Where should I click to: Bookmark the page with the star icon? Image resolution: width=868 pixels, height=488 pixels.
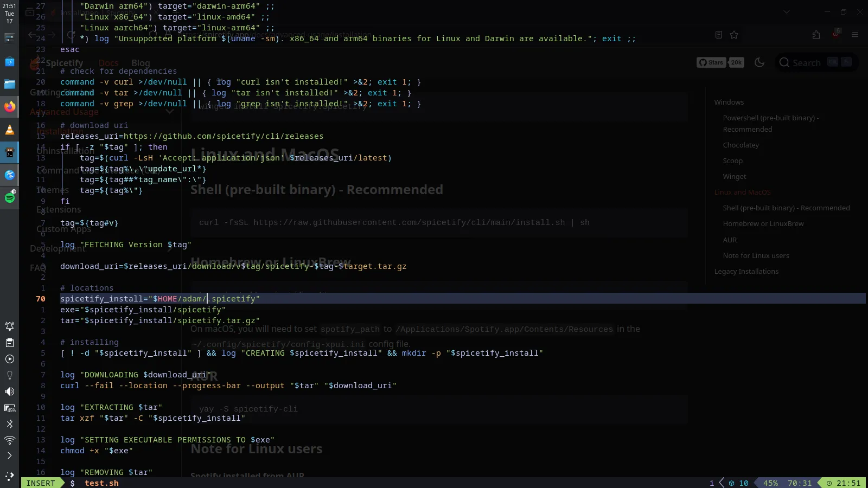point(734,35)
